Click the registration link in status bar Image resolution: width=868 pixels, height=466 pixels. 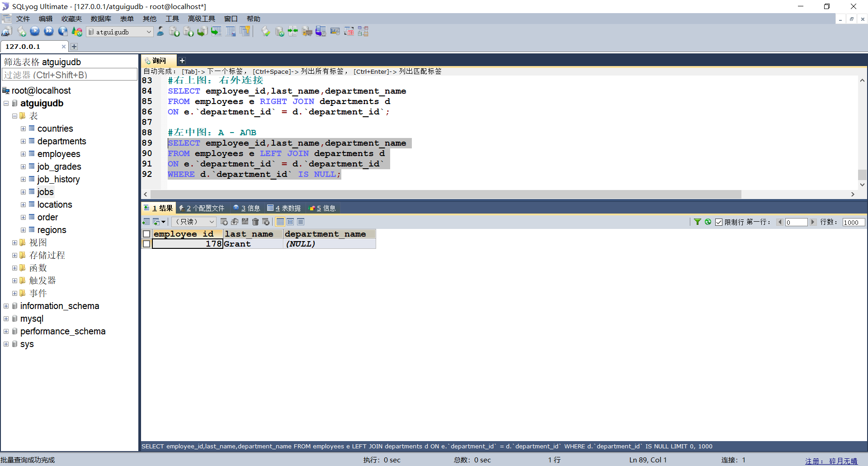[x=831, y=461]
